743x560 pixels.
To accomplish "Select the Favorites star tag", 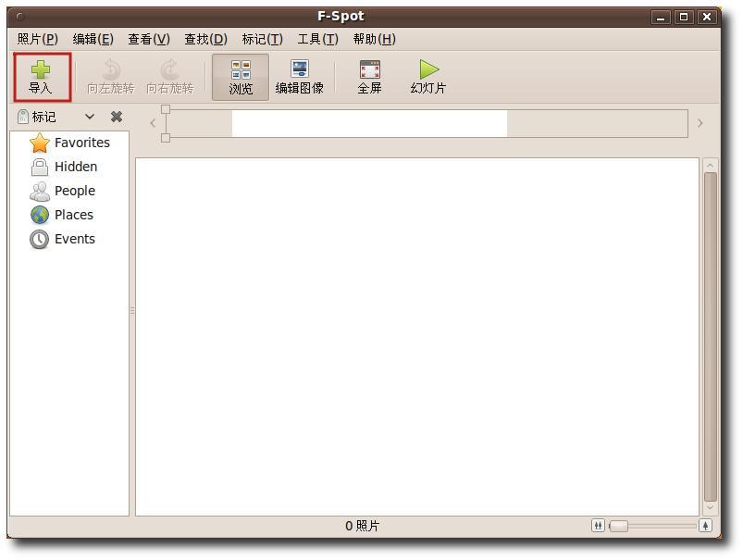I will 70,143.
